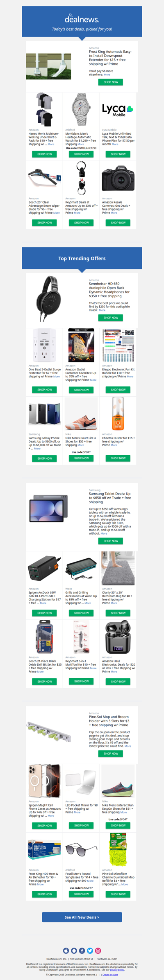Open the Twitter icon in footer
The image size is (164, 980).
[90, 951]
